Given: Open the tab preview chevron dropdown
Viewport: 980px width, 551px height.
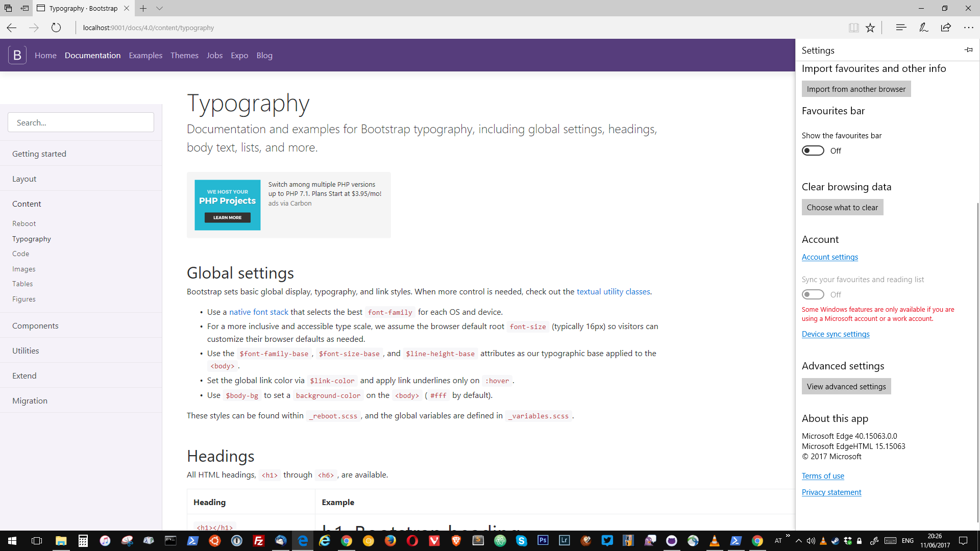Looking at the screenshot, I should pyautogui.click(x=160, y=9).
